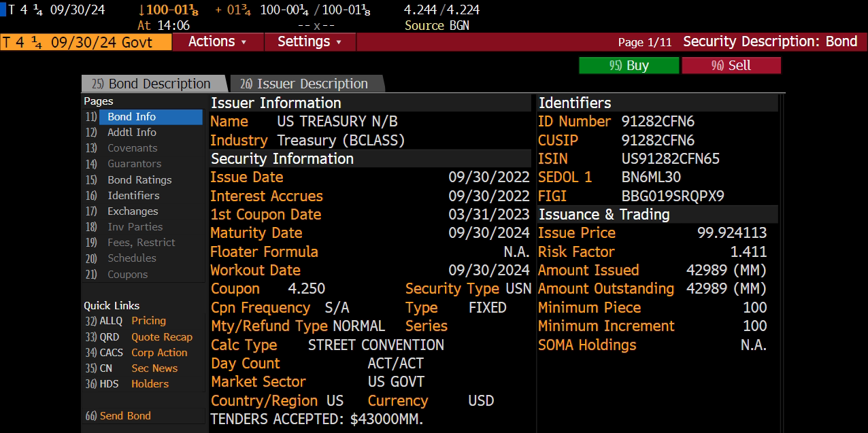The image size is (868, 433).
Task: Click the Amount Outstanding label
Action: click(x=606, y=288)
